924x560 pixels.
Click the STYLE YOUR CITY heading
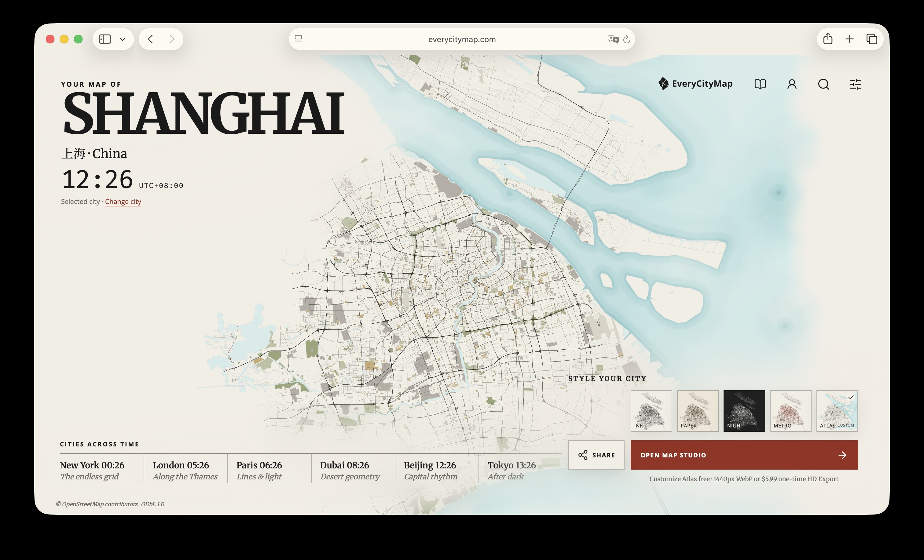[x=607, y=379]
